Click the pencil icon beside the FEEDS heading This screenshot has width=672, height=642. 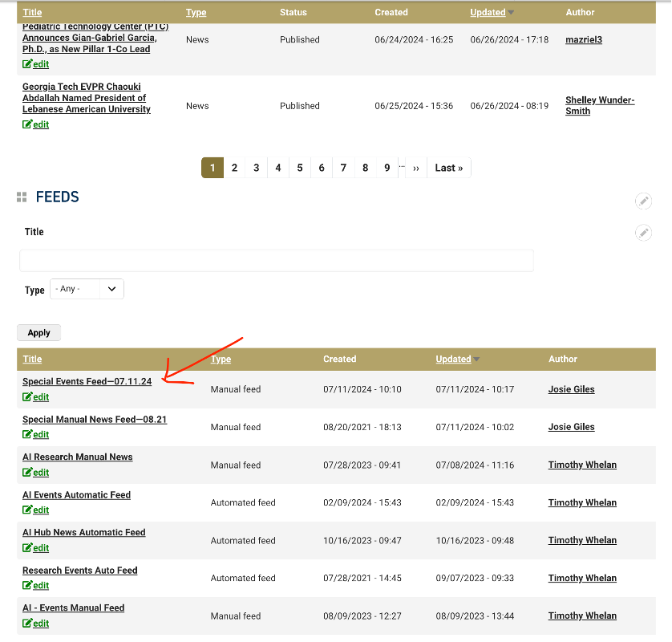coord(643,201)
